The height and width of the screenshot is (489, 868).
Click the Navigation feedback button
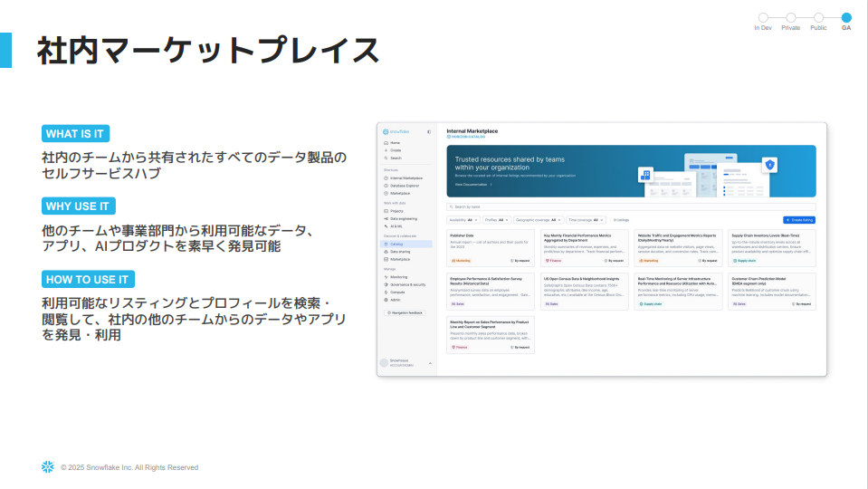tap(405, 313)
